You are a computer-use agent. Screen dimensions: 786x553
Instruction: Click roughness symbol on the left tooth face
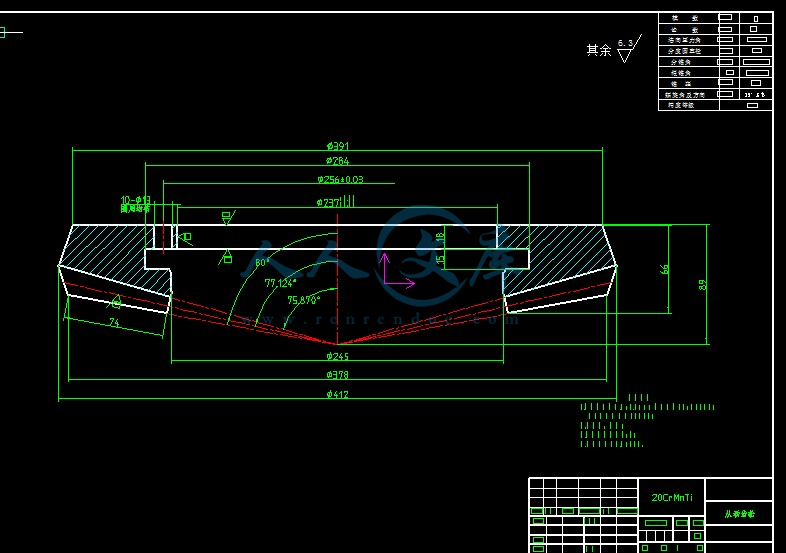tap(116, 301)
